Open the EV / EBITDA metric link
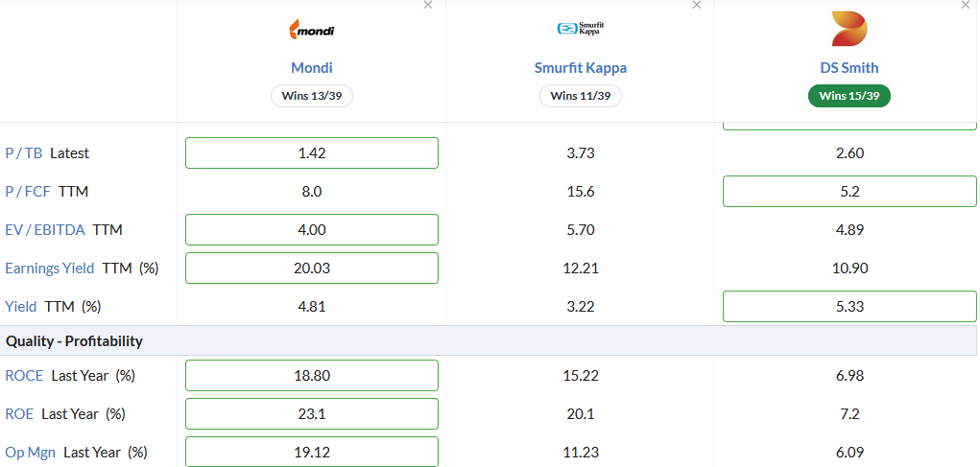980x467 pixels. coord(45,230)
